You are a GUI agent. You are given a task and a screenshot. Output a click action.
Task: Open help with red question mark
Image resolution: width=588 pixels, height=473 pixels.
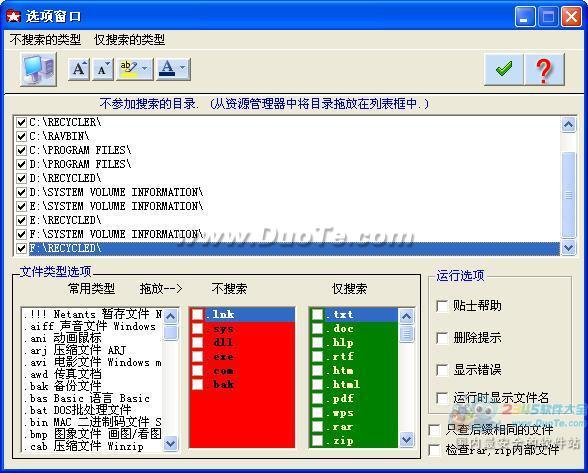(x=544, y=69)
